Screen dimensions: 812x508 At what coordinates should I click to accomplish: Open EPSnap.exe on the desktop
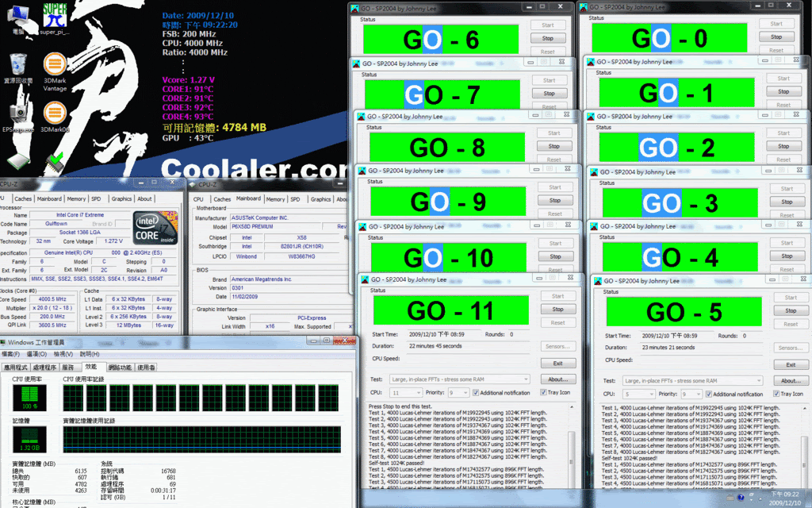[x=17, y=111]
